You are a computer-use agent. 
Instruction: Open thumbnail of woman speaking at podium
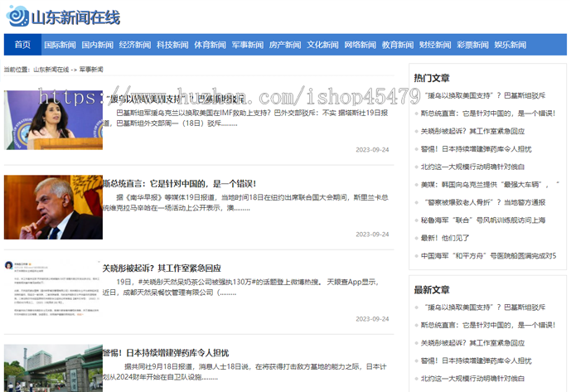coord(53,120)
